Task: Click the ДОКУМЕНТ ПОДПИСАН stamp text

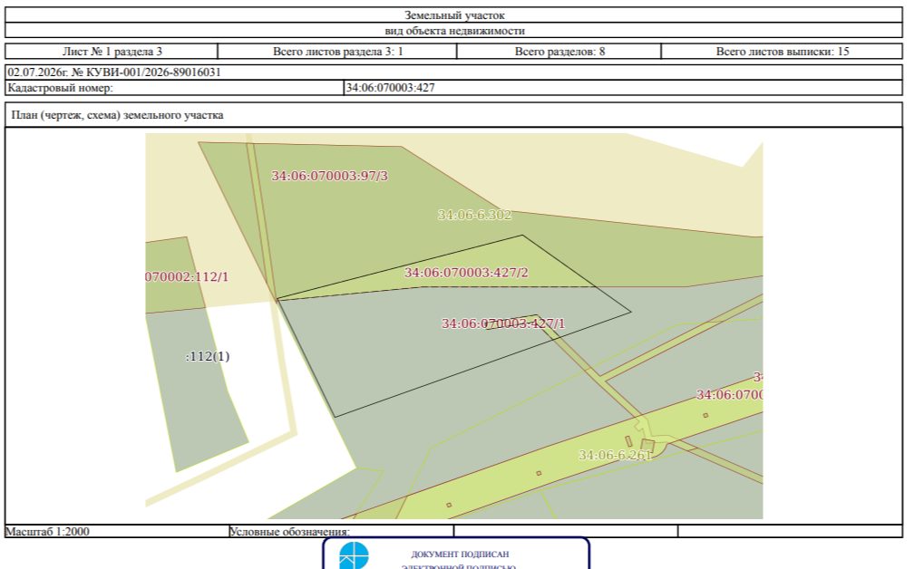Action: (460, 555)
